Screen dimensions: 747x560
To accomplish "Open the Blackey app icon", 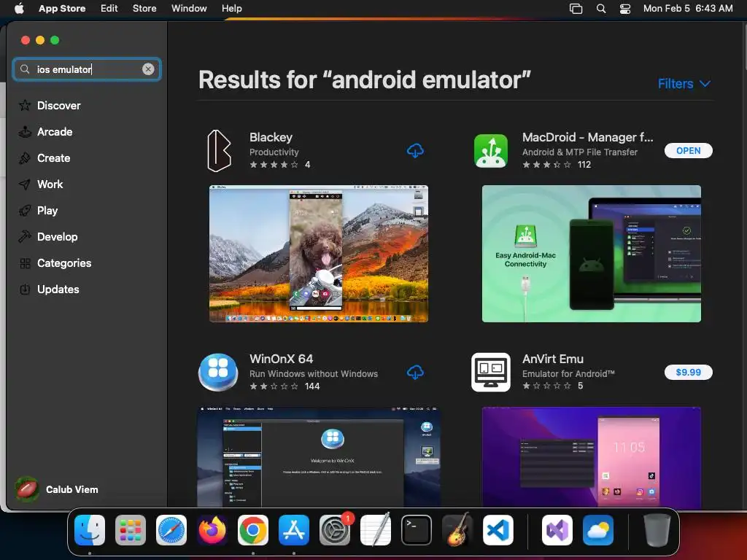I will (219, 151).
